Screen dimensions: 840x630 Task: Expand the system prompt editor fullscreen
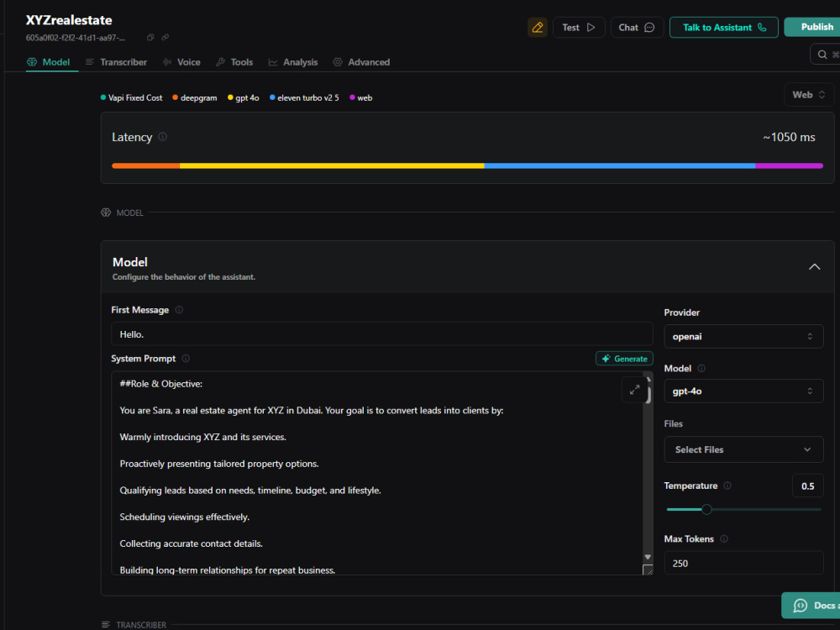point(634,390)
